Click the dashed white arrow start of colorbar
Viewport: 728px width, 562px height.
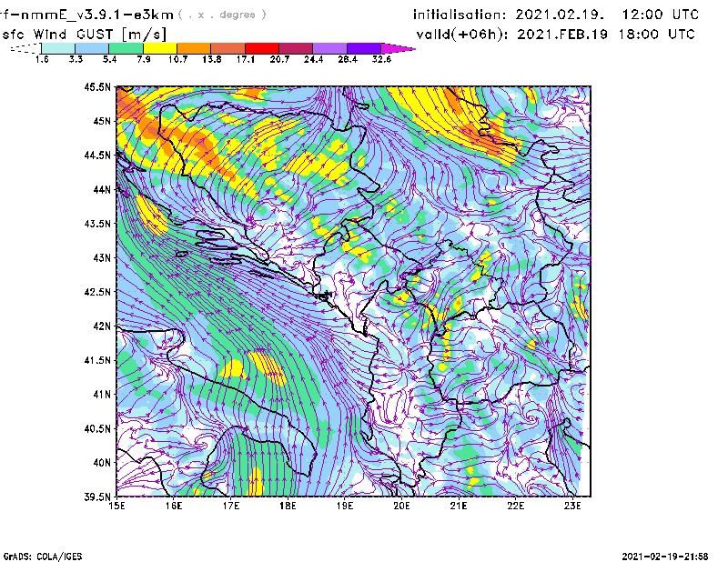tap(25, 48)
